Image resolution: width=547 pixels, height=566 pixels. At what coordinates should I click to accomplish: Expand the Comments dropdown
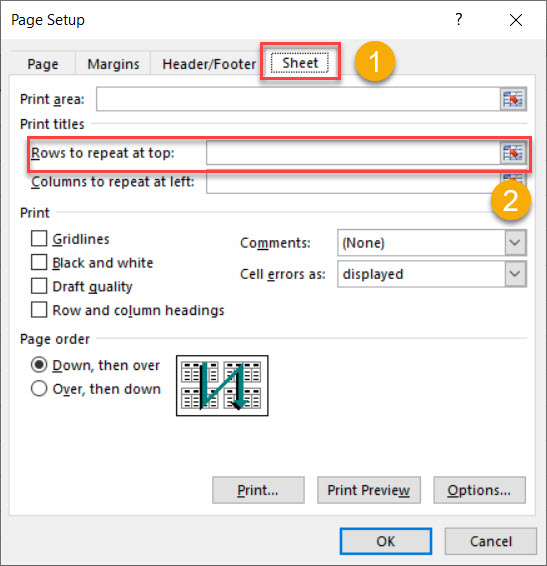(x=515, y=243)
